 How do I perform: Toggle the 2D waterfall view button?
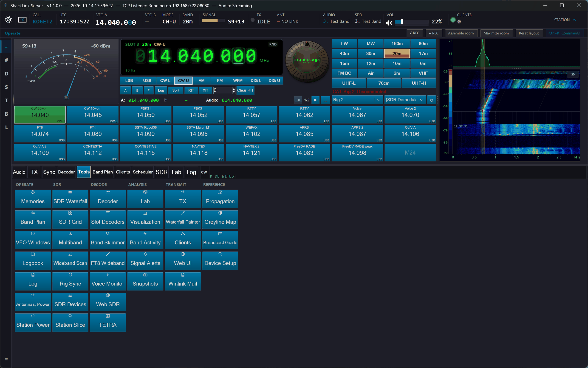pos(573,75)
